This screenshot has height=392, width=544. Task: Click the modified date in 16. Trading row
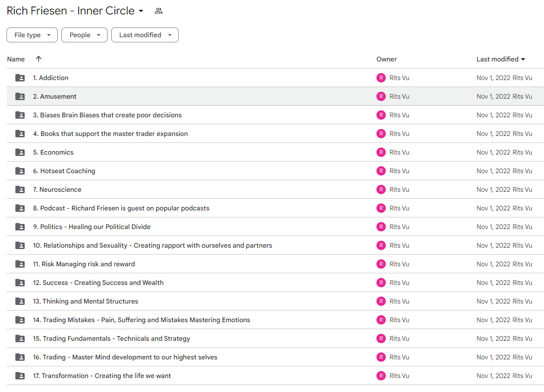(x=493, y=357)
